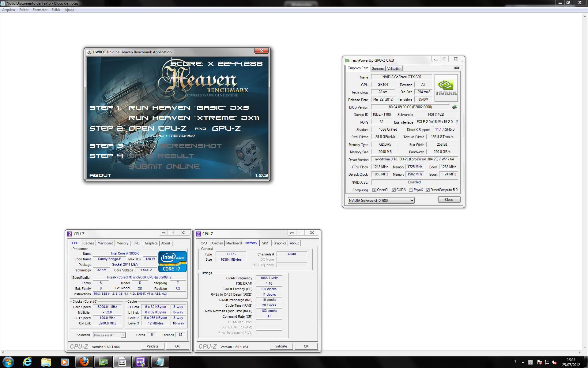The height and width of the screenshot is (368, 588).
Task: Switch to GPU-Z taskbar button
Action: [x=103, y=362]
